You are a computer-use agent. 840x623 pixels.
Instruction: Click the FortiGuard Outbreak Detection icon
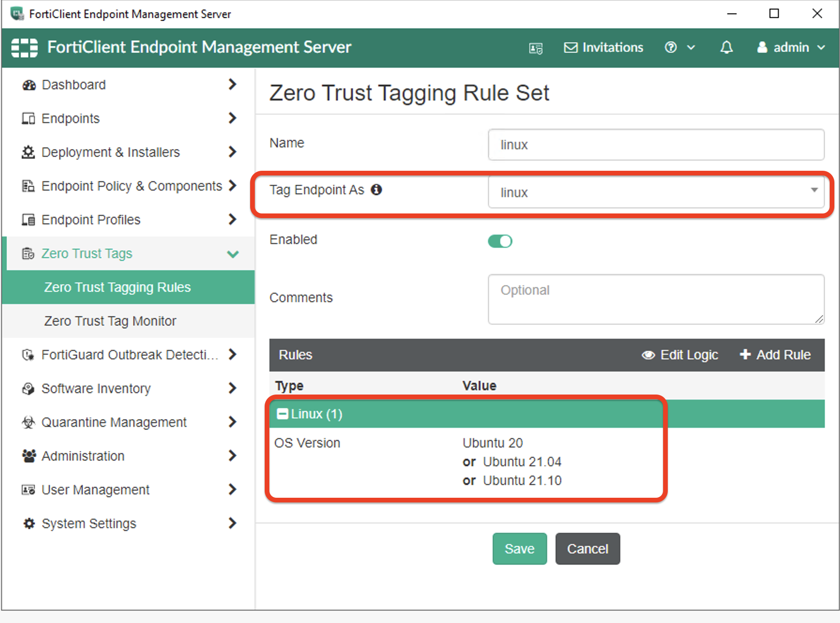28,355
